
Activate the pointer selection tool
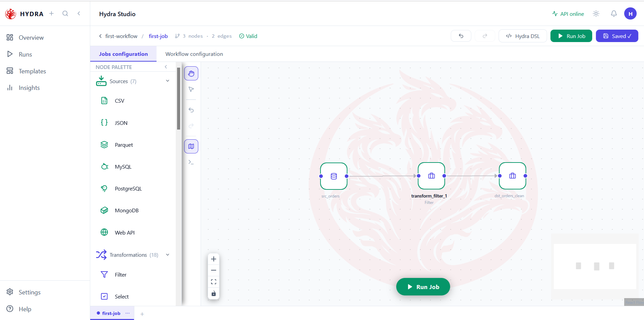click(x=191, y=90)
